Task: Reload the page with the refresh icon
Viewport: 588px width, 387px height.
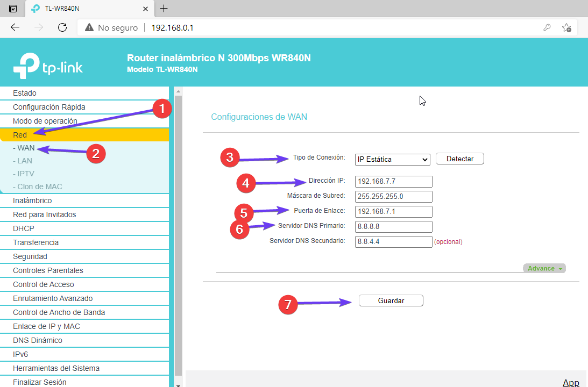Action: coord(62,27)
